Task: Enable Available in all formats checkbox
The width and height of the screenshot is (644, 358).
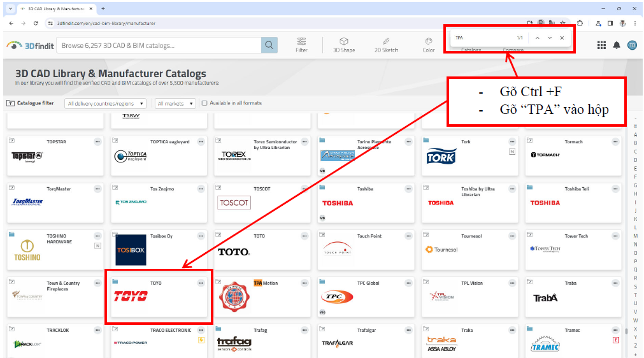Action: pos(204,103)
